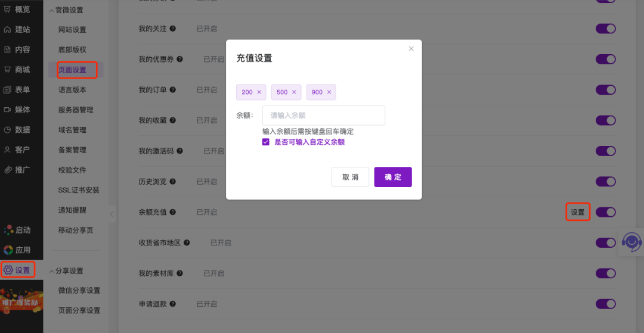Collapse the settings submenu panel arrow
This screenshot has height=333, width=644.
click(x=112, y=214)
